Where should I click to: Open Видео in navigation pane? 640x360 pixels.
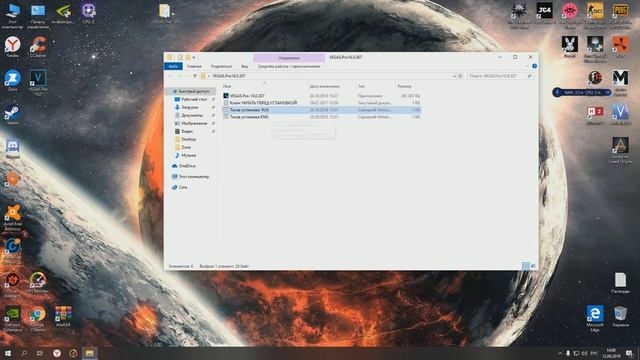pyautogui.click(x=187, y=131)
